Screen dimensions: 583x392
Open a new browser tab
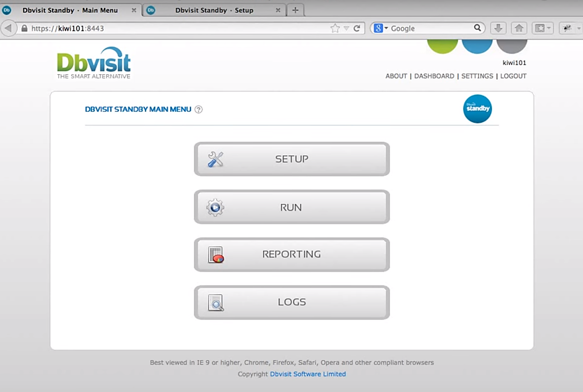tap(296, 10)
